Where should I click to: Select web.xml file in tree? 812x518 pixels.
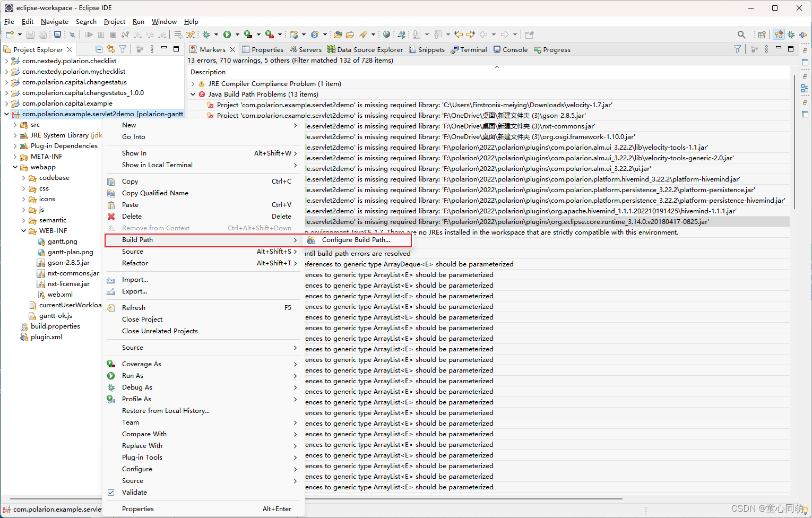60,295
